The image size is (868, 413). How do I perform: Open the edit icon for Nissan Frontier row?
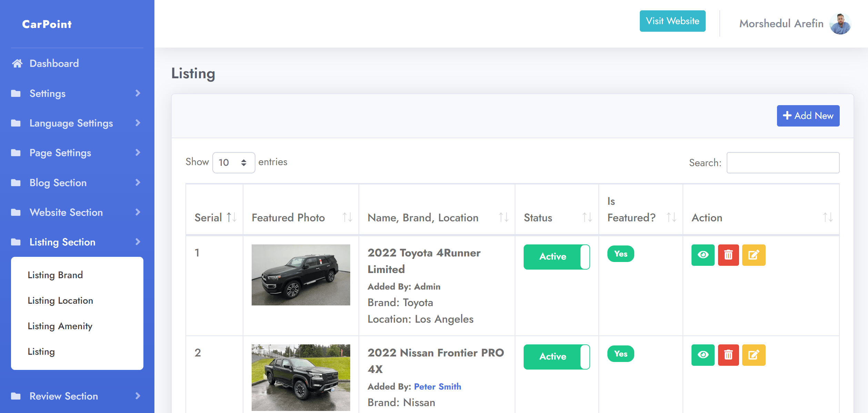pyautogui.click(x=754, y=355)
